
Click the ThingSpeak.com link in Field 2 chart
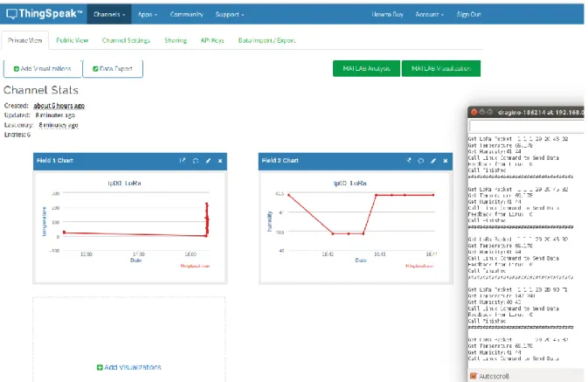tap(419, 266)
